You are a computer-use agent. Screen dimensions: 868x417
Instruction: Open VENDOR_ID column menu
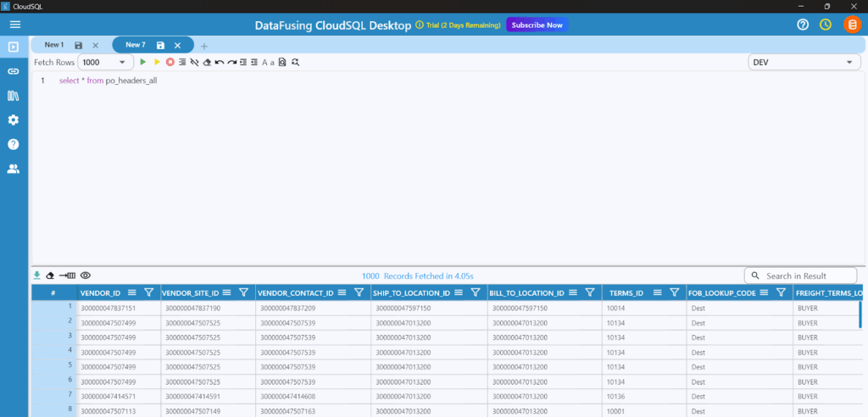point(131,292)
